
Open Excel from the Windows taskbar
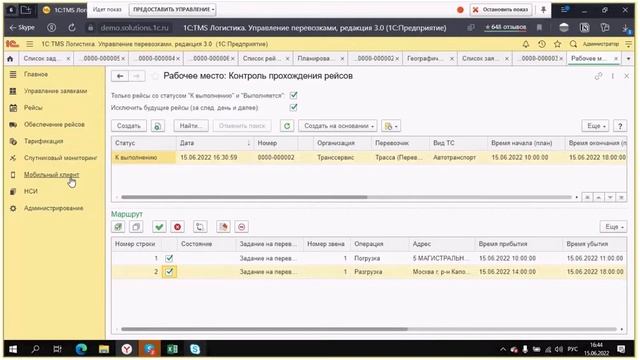point(172,349)
